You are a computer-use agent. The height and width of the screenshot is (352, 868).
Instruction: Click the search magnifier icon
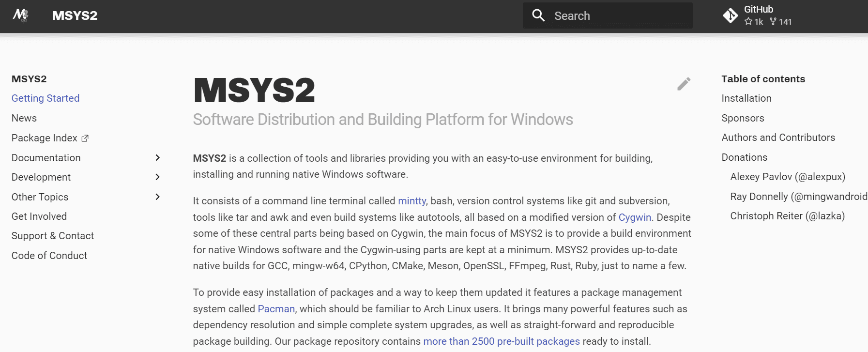[x=538, y=15]
